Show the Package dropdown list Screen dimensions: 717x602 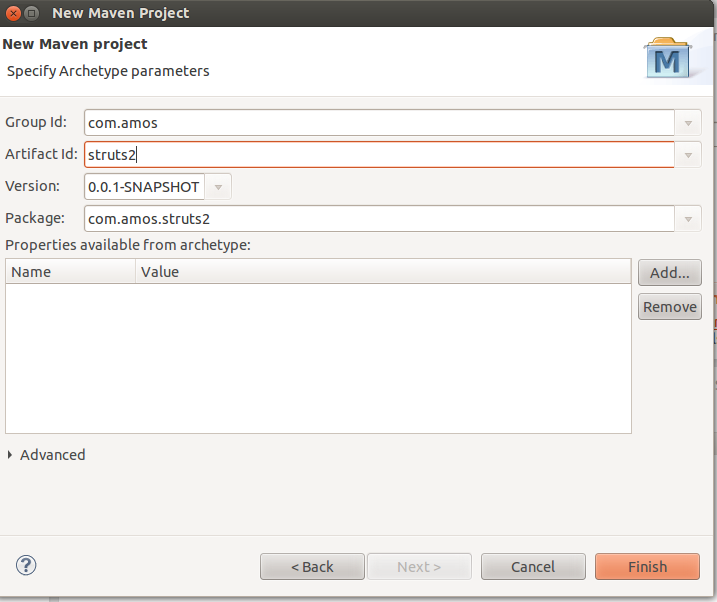tap(688, 219)
